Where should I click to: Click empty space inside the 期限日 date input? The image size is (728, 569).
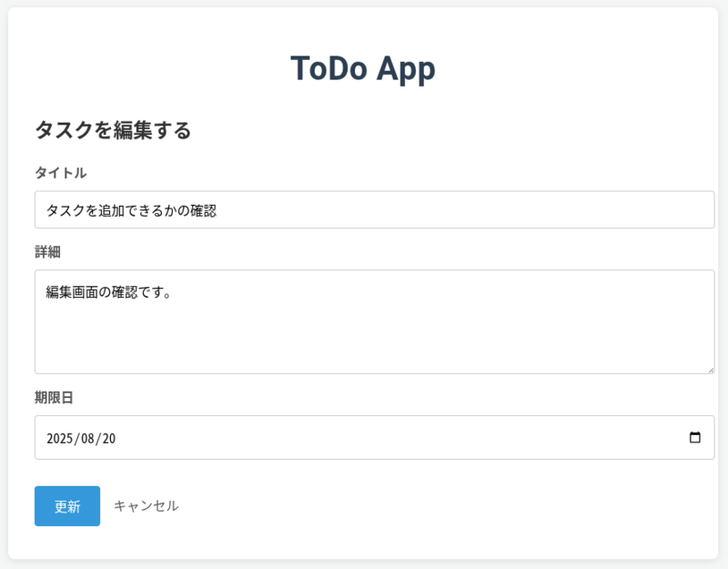click(400, 439)
